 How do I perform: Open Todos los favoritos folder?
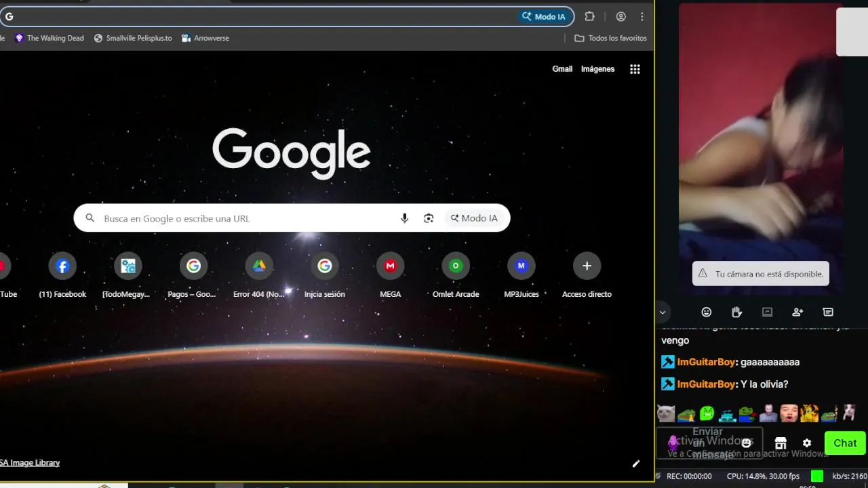point(610,38)
